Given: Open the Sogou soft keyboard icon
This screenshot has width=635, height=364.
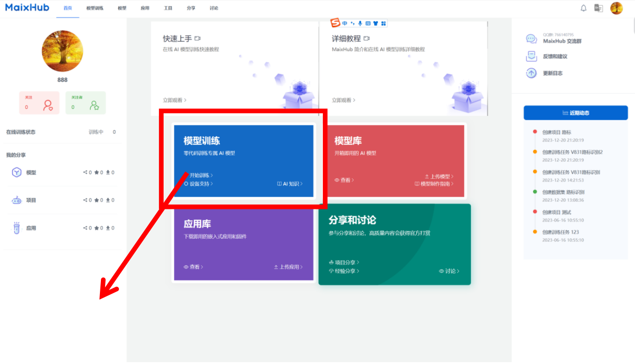Looking at the screenshot, I should [368, 23].
